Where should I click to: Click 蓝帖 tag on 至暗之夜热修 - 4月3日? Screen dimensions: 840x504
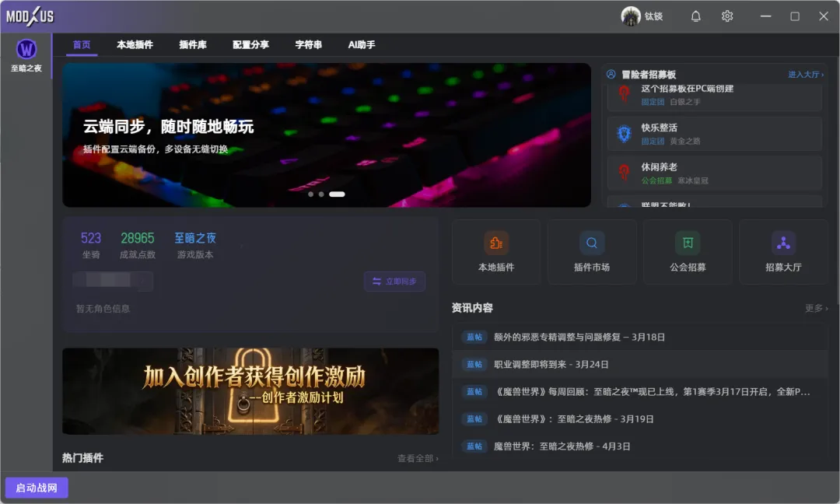tap(474, 446)
